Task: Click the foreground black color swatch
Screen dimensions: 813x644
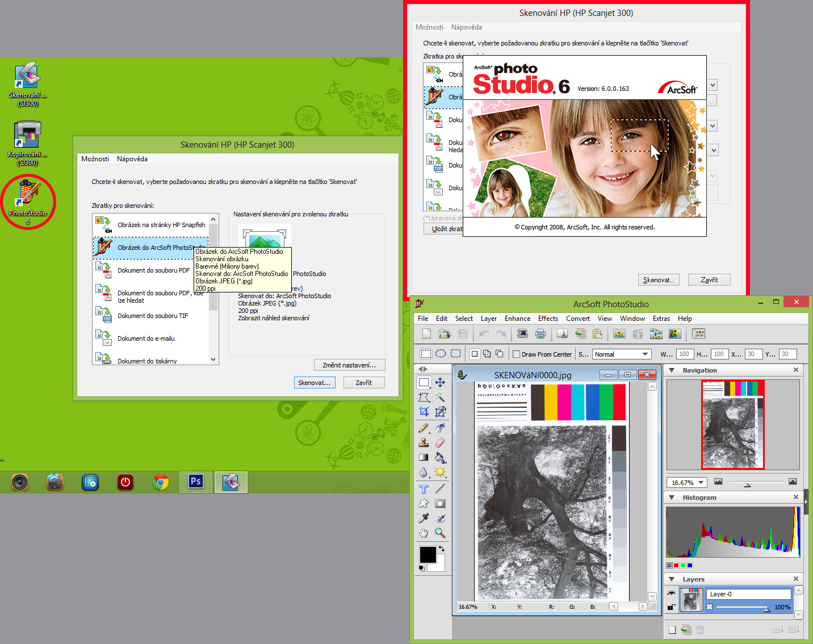Action: point(428,554)
